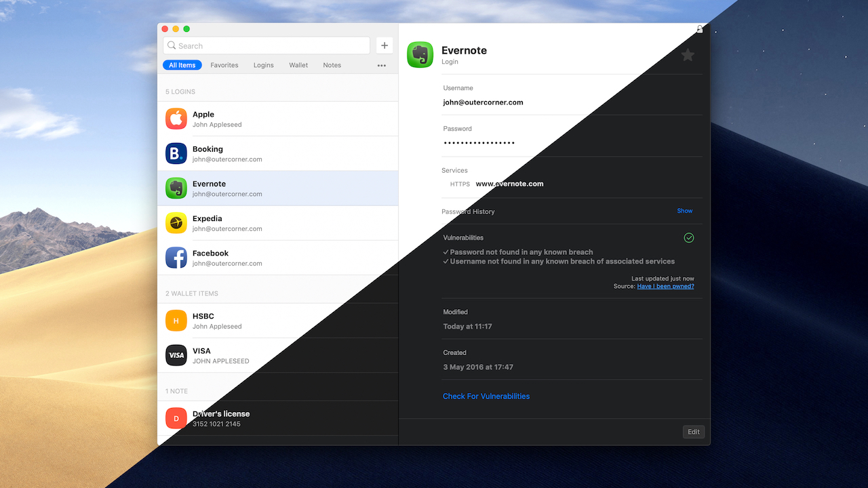Viewport: 868px width, 488px height.
Task: Open the three-dots more categories menu
Action: (382, 66)
